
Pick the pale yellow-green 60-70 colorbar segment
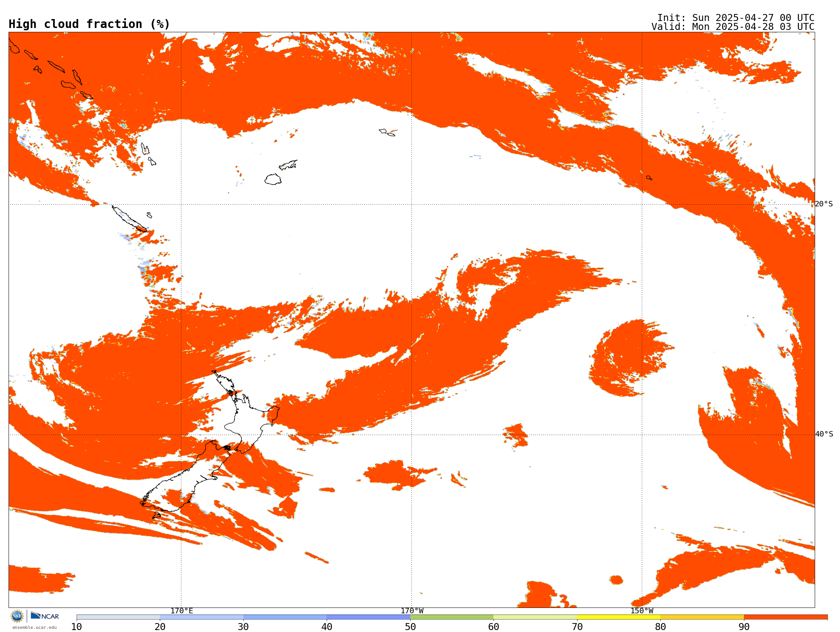pos(535,617)
